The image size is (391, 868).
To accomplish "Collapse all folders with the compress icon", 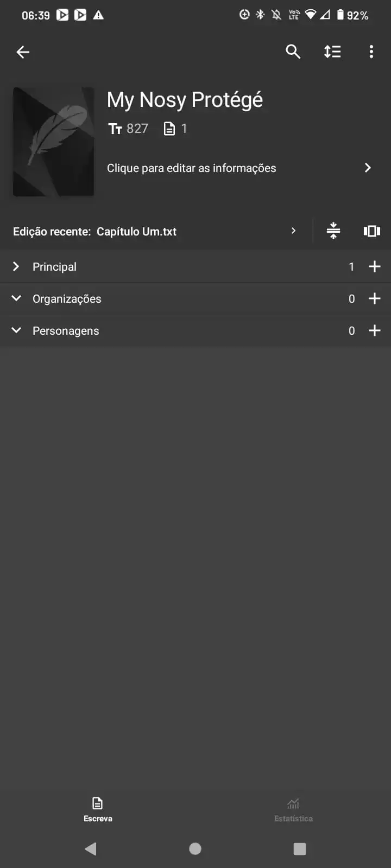I will [x=333, y=231].
